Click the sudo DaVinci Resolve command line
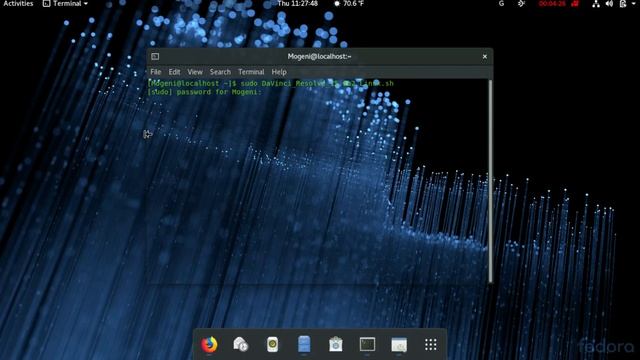The width and height of the screenshot is (640, 360). [x=271, y=83]
